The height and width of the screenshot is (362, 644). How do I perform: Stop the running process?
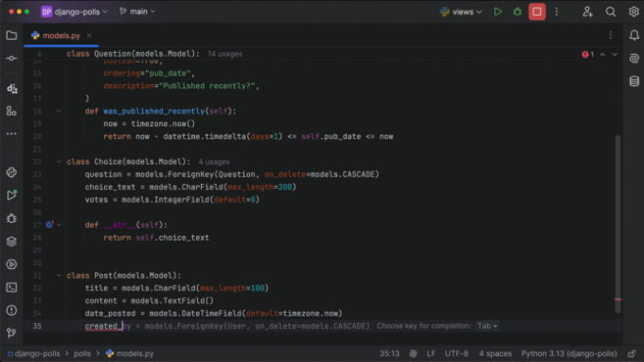537,12
